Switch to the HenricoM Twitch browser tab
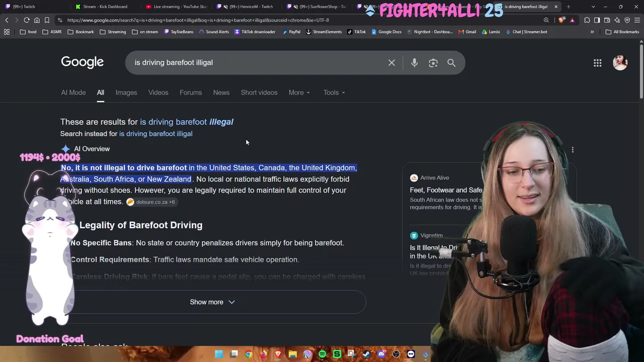The image size is (644, 362). point(247,7)
